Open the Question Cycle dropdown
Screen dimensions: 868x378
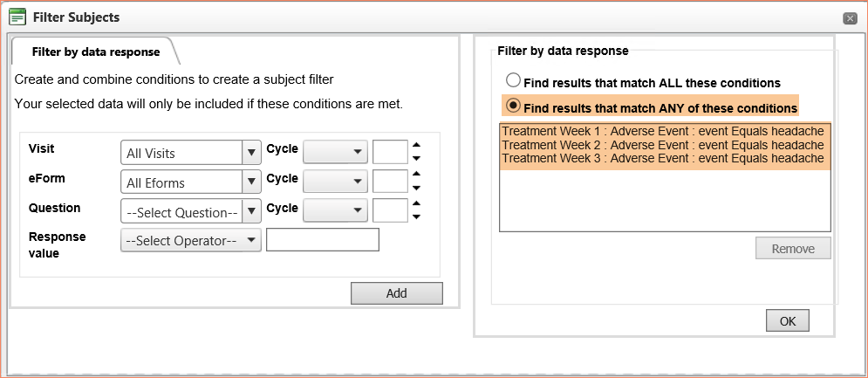pyautogui.click(x=335, y=210)
